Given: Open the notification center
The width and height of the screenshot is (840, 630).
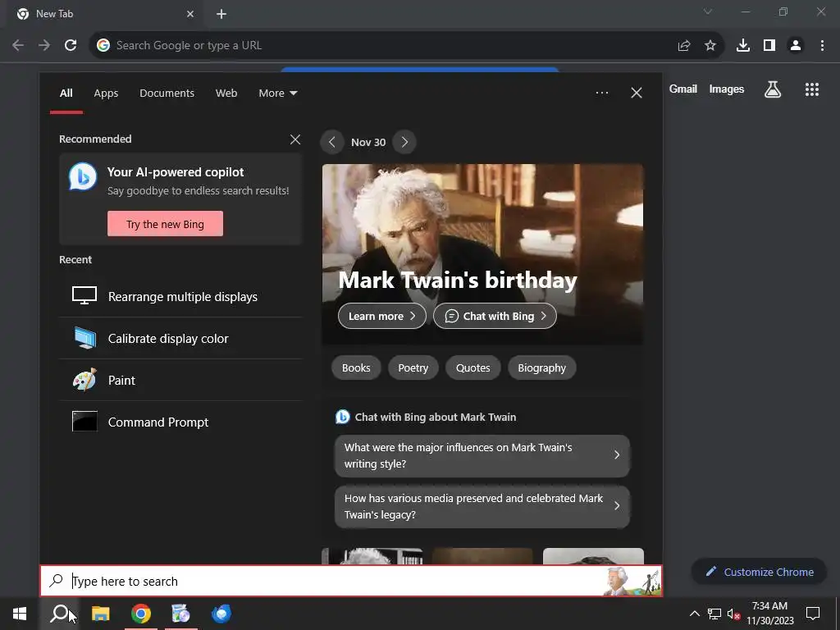Looking at the screenshot, I should (813, 614).
